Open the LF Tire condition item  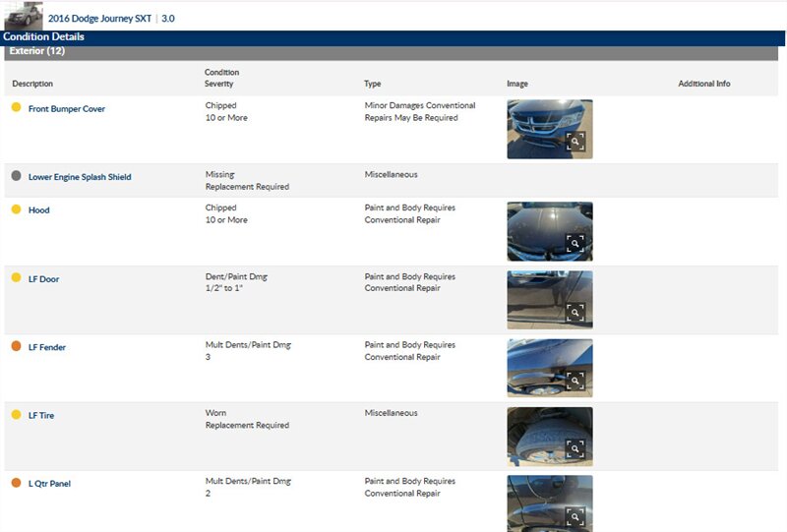[41, 416]
